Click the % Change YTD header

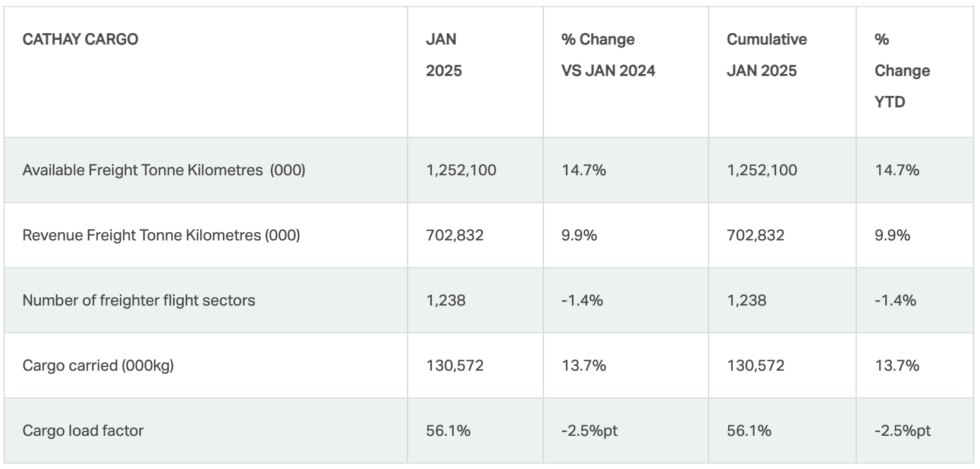click(902, 70)
